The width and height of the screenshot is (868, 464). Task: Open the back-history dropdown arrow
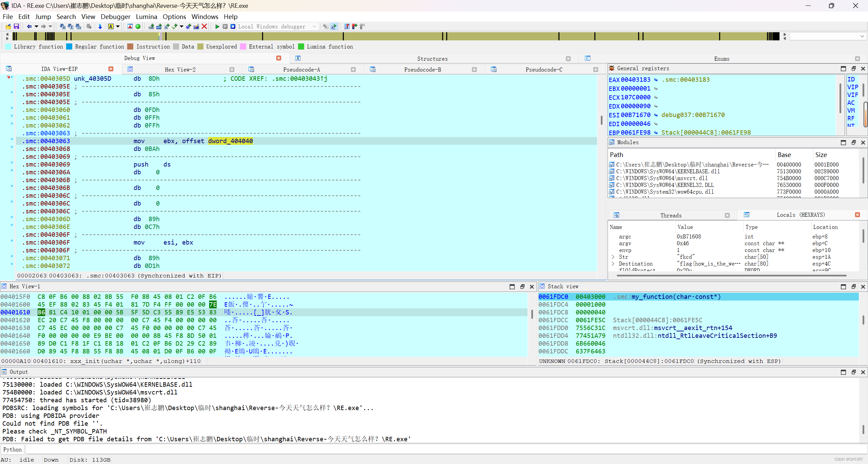[x=36, y=26]
